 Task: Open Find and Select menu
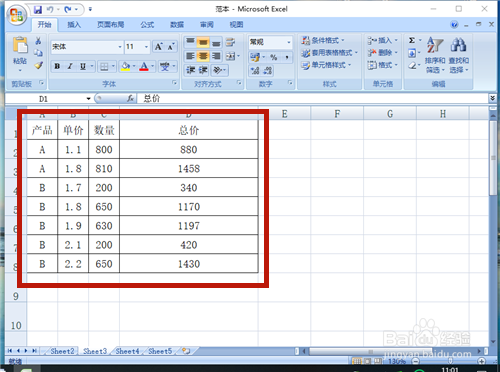pos(458,55)
